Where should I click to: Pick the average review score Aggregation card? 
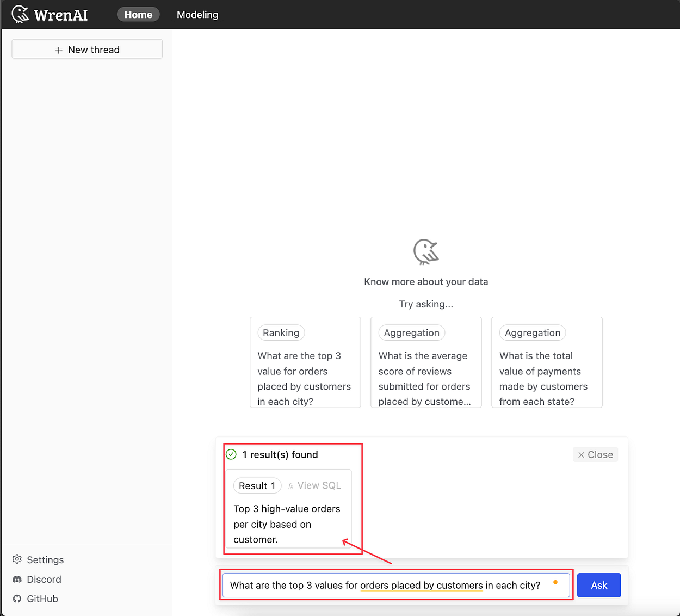click(x=426, y=362)
